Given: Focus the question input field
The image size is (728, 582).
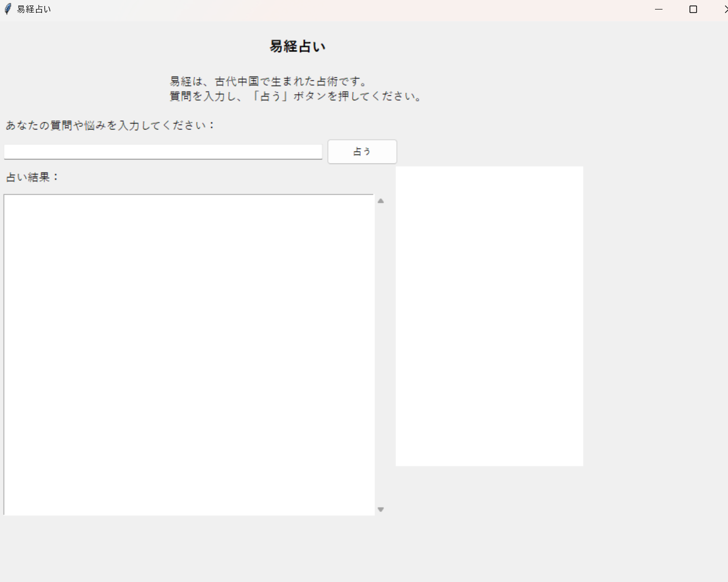Looking at the screenshot, I should pyautogui.click(x=163, y=152).
